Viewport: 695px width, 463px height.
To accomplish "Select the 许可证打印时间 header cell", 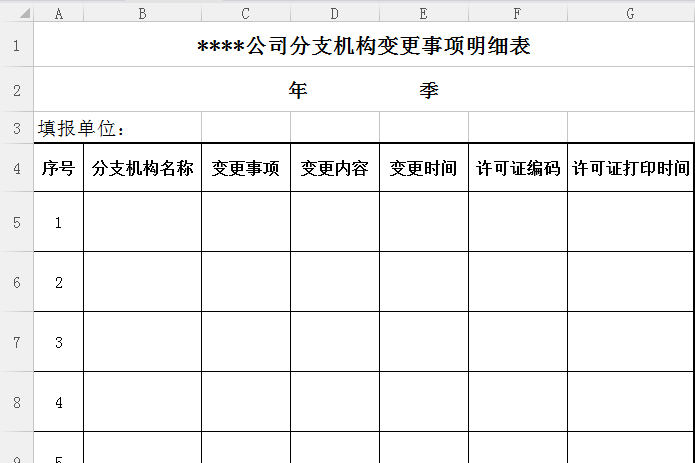I will click(630, 168).
